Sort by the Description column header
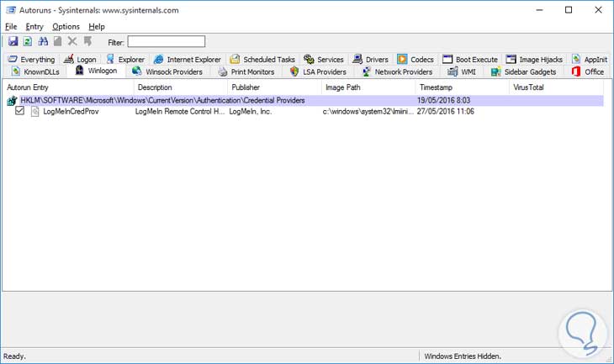 pyautogui.click(x=181, y=87)
